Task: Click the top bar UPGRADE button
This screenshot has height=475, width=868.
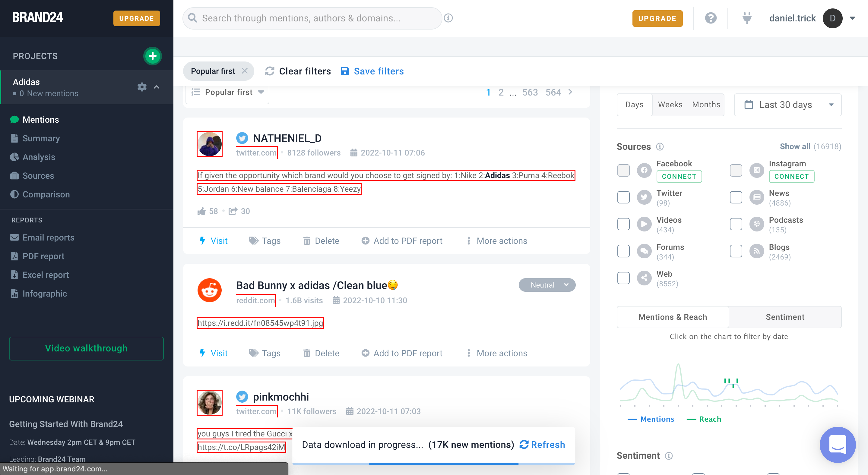Action: (657, 18)
